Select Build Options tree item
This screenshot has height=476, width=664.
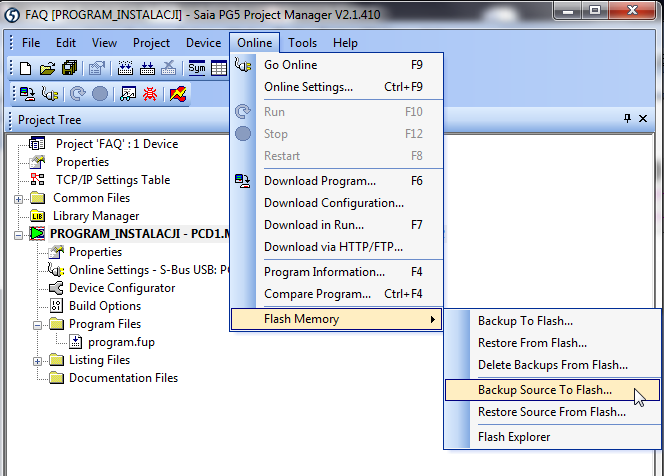coord(105,306)
